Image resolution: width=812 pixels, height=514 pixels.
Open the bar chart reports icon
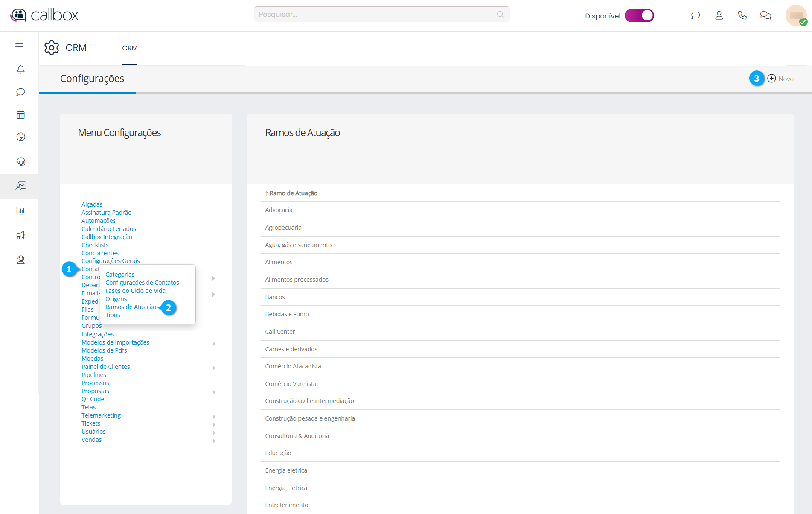20,210
